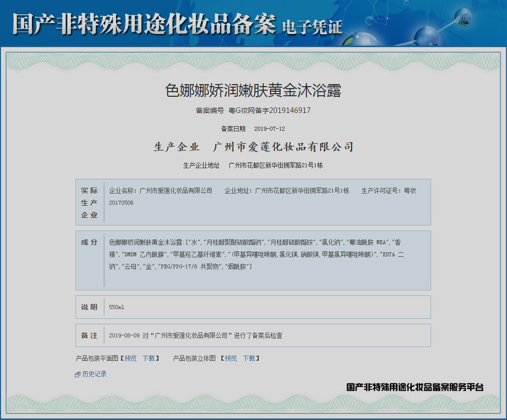Click the 国产非特殊用途化妆品备案服务平台 footer text
The image size is (507, 420).
415,387
